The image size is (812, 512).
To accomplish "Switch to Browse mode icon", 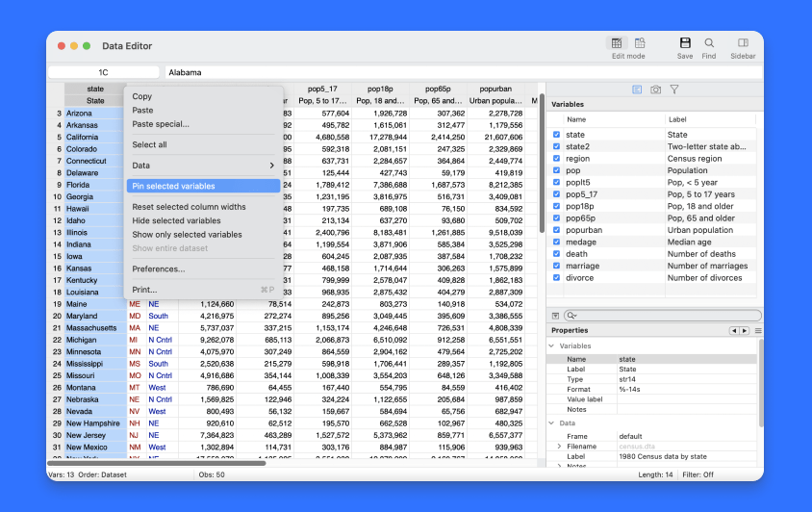I will coord(640,43).
